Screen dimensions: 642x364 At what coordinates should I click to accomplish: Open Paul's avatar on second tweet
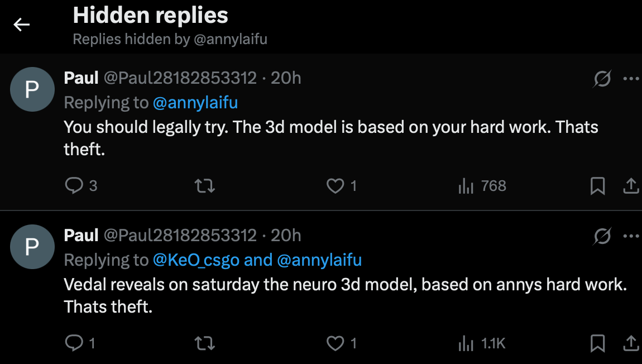(x=32, y=247)
